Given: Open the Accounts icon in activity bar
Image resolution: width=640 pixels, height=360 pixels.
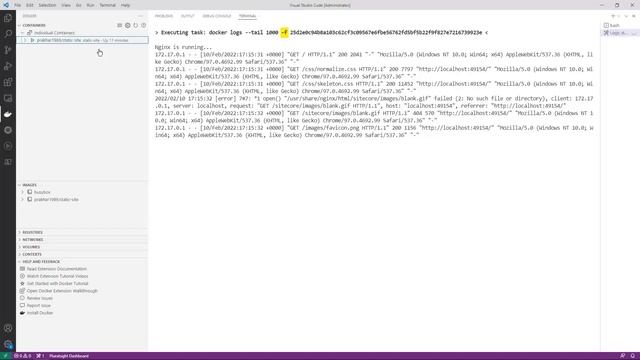Looking at the screenshot, I should tap(8, 328).
